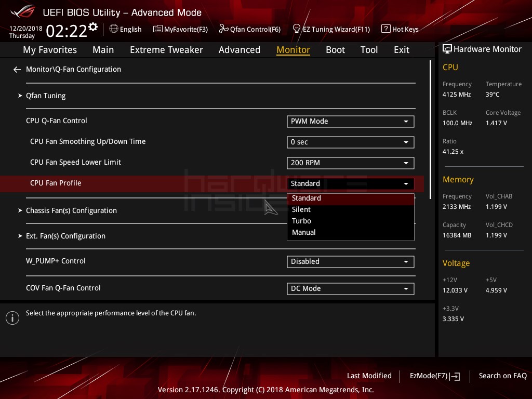The image size is (532, 399).
Task: Switch to EzMode(F7)
Action: click(x=435, y=376)
